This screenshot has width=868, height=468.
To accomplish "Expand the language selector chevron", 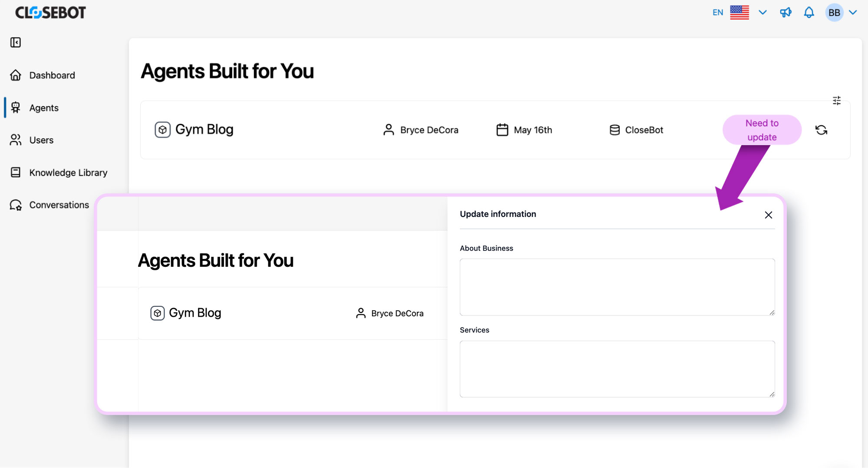I will pos(762,13).
